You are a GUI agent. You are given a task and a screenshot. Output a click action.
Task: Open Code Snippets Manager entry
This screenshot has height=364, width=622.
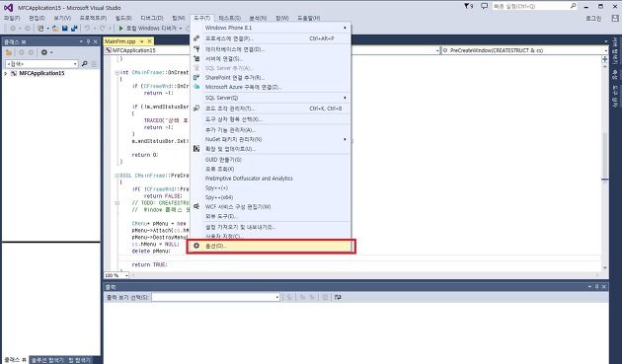pos(271,109)
